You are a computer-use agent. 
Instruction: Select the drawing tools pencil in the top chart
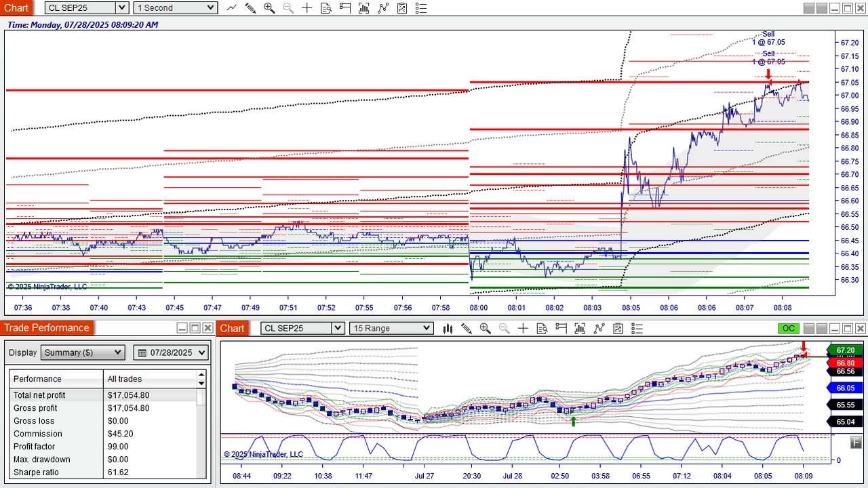click(250, 8)
